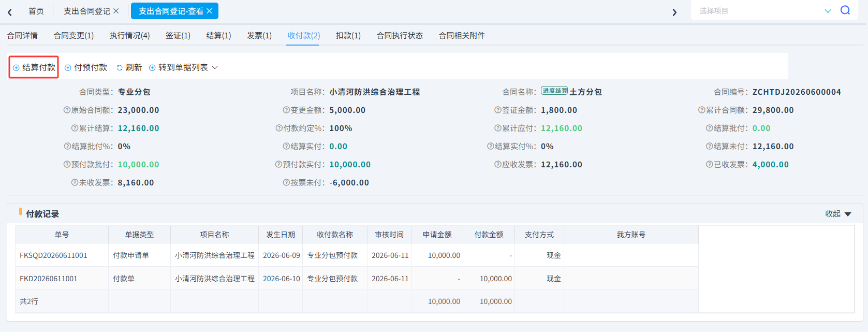This screenshot has width=868, height=332.
Task: Click the 刷新 refresh icon
Action: coord(120,68)
